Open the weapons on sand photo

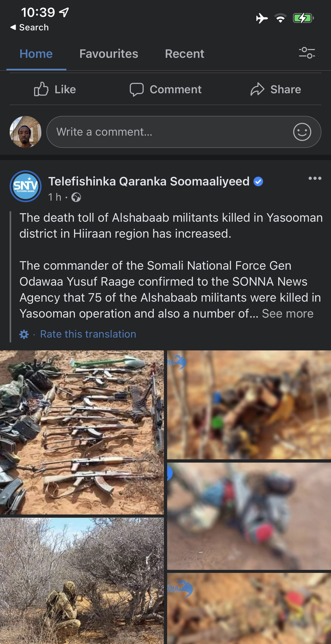[x=82, y=432]
